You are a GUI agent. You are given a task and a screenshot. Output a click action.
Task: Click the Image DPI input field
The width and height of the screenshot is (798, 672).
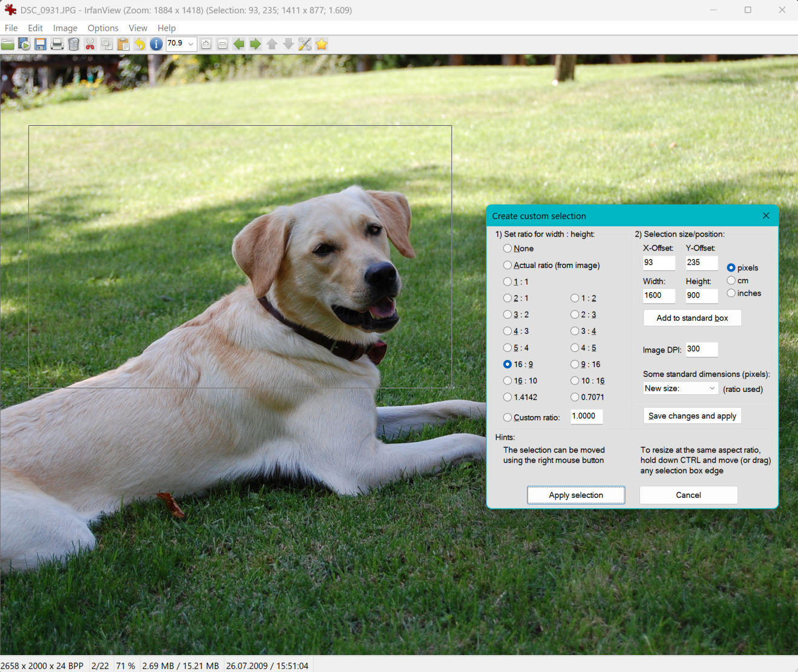[701, 349]
